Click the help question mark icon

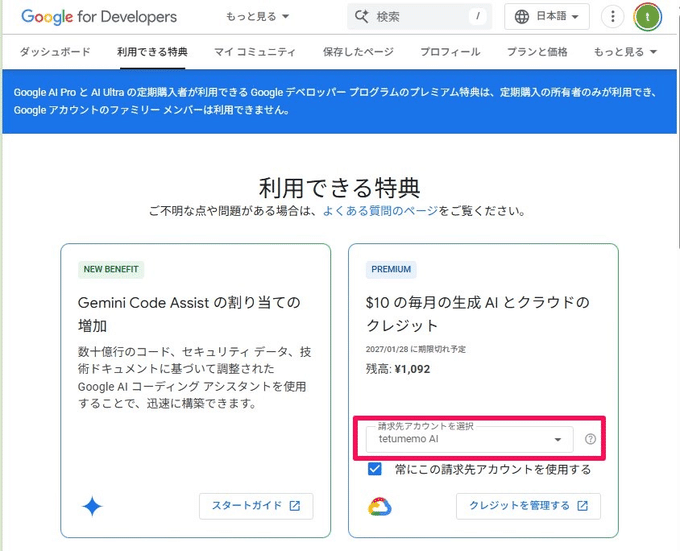(590, 439)
